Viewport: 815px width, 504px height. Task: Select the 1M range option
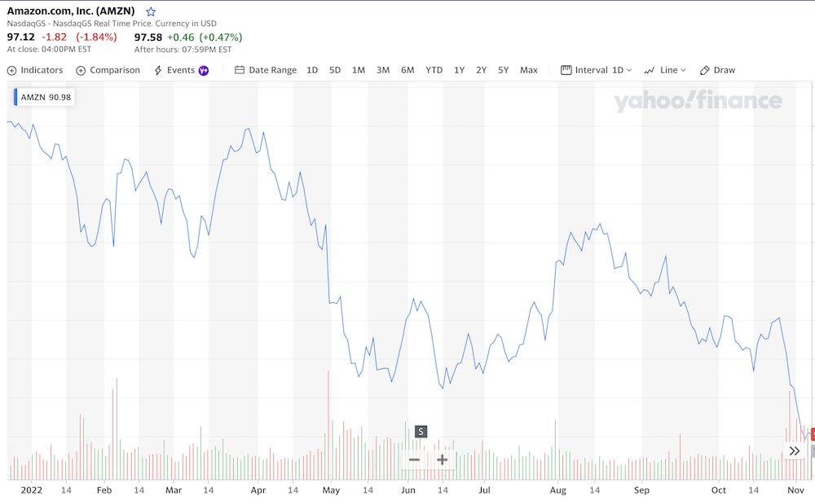[358, 70]
